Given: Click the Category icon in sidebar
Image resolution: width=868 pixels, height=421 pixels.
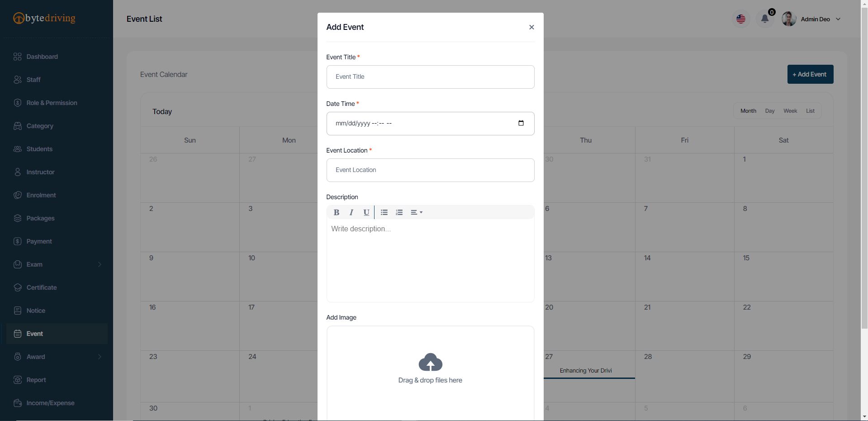Looking at the screenshot, I should point(18,126).
